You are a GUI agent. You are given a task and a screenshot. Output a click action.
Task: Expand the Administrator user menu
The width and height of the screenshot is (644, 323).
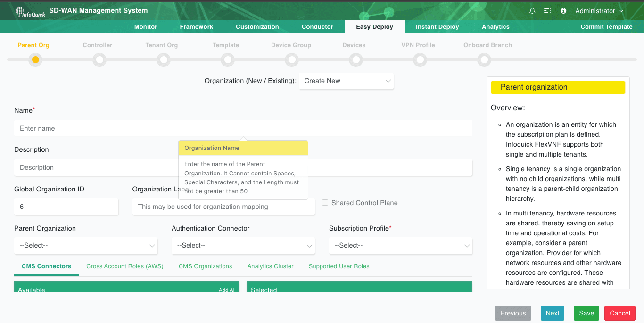click(x=599, y=11)
